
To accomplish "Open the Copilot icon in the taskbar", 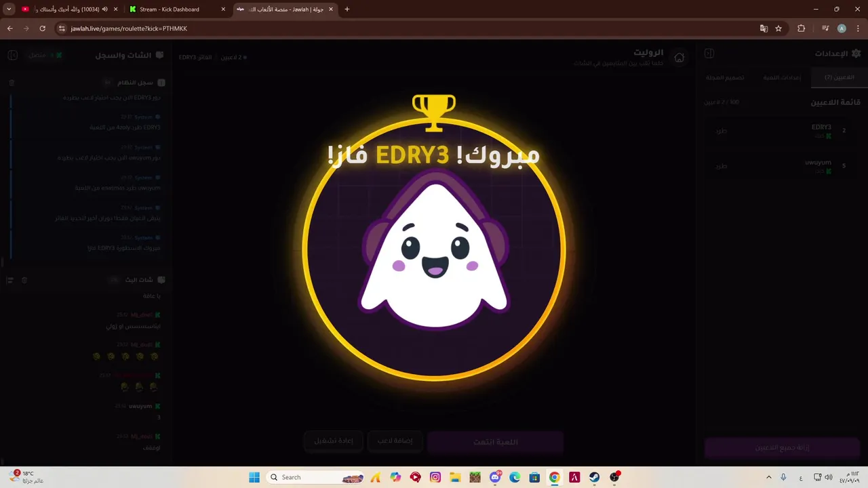I will point(395,477).
